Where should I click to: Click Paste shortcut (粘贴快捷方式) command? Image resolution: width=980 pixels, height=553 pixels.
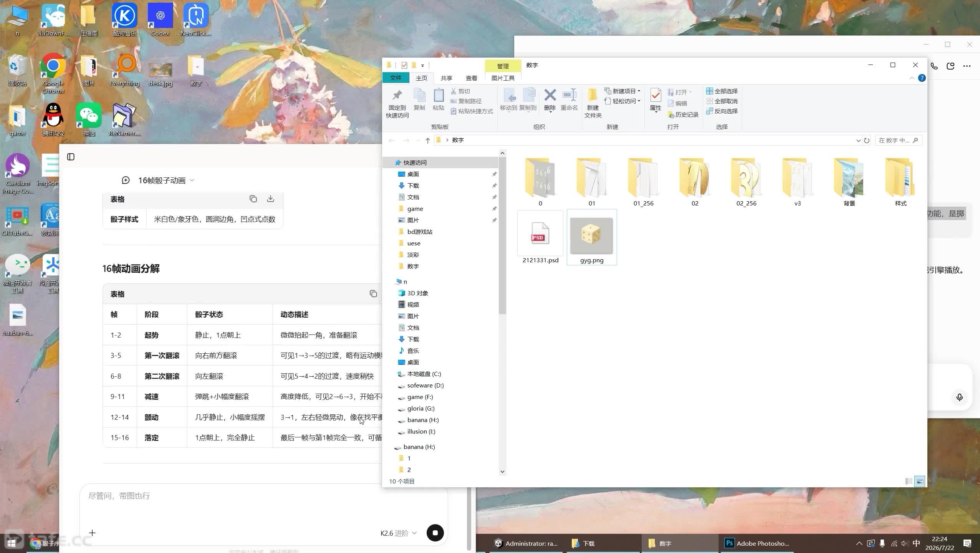click(x=472, y=111)
